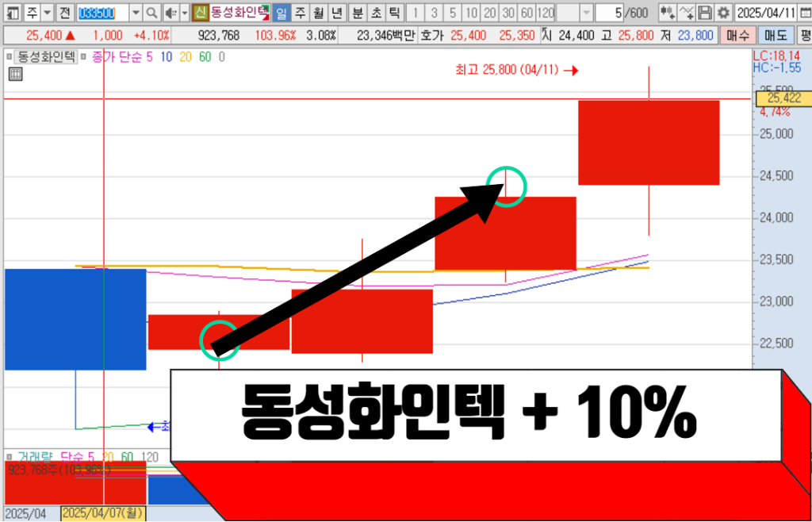The width and height of the screenshot is (812, 522).
Task: Select the 1 interval button
Action: click(415, 13)
